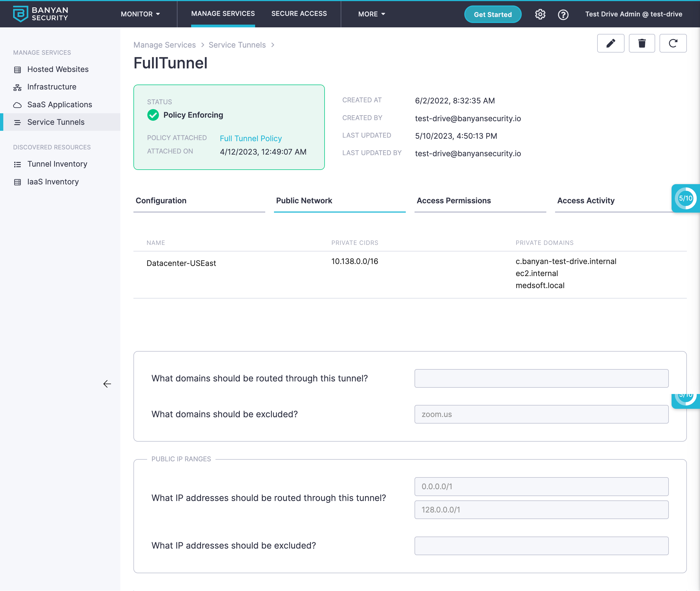Open the 5/10 progress circle widget
The image size is (700, 591).
click(x=685, y=198)
